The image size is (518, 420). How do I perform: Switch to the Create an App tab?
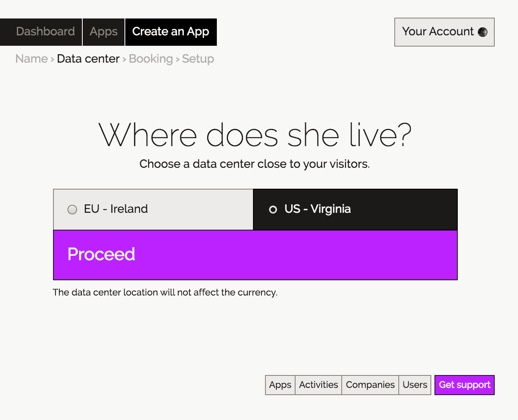pos(171,32)
